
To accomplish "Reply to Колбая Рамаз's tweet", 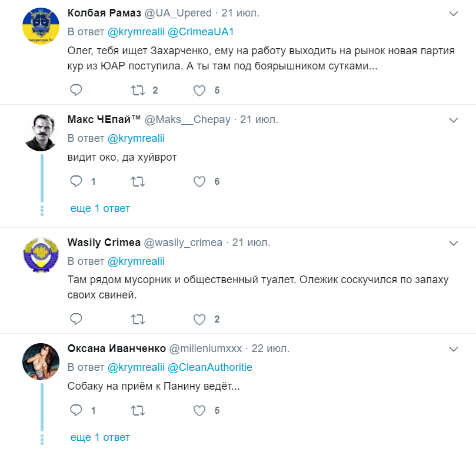I will click(x=76, y=90).
